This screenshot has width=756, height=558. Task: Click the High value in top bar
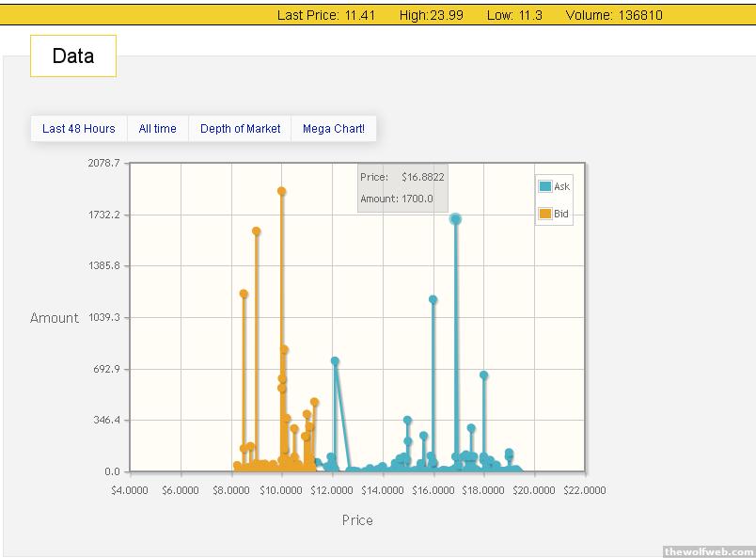point(446,15)
